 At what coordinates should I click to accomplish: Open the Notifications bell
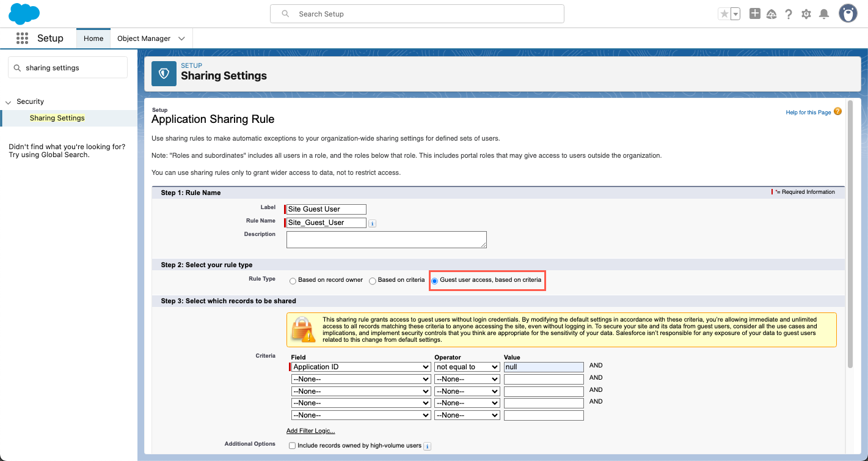(x=824, y=14)
